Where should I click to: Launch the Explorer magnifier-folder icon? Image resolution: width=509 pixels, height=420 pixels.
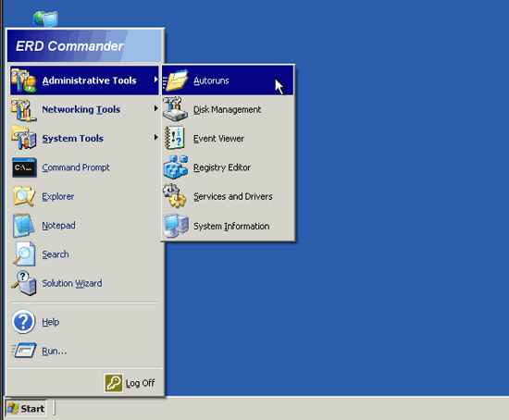pos(24,196)
